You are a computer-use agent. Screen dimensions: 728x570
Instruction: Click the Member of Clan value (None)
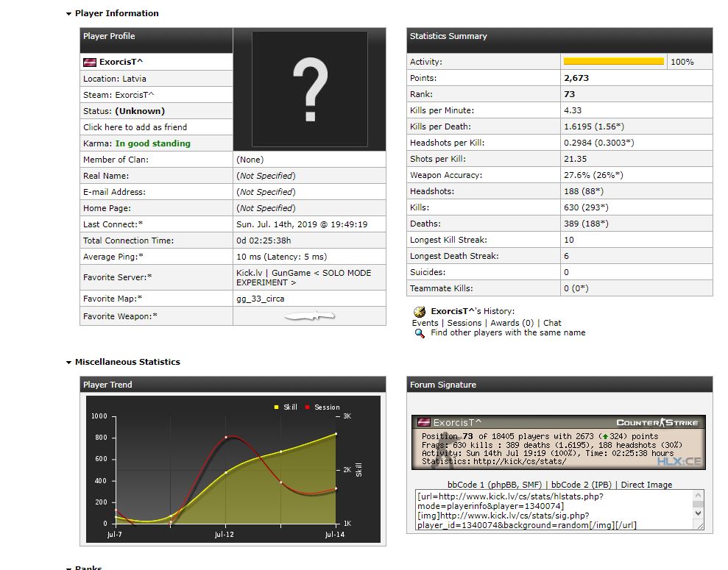(250, 160)
